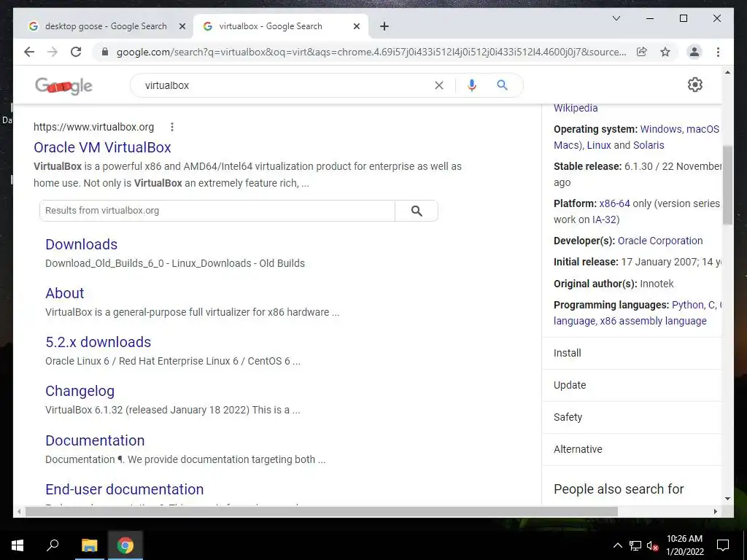Open End-user documentation link
The image size is (747, 560).
124,489
